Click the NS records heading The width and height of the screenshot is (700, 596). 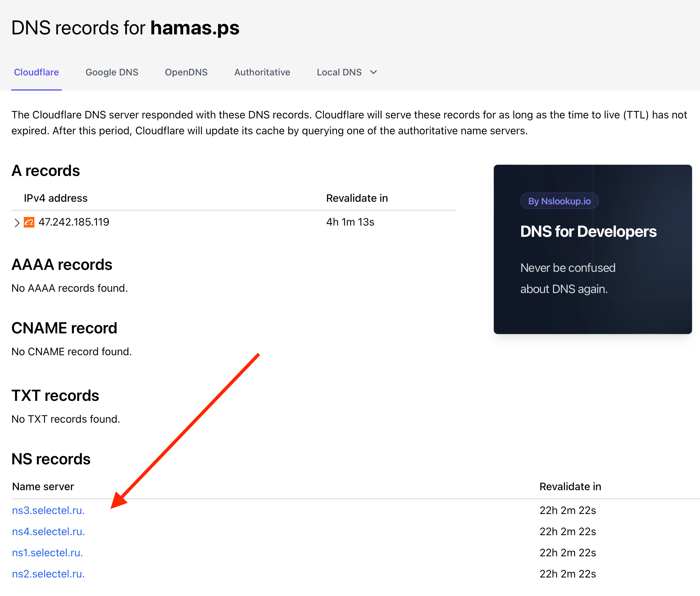coord(51,459)
